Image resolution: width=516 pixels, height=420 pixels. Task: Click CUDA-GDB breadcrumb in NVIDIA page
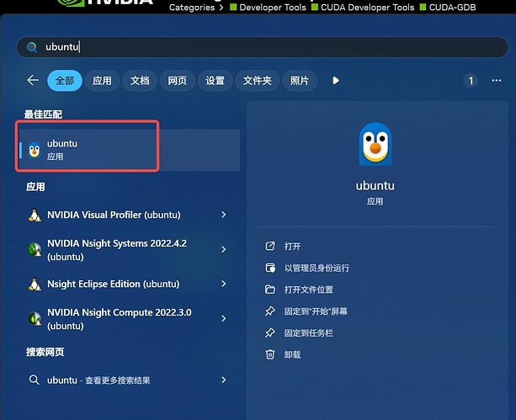[x=453, y=8]
